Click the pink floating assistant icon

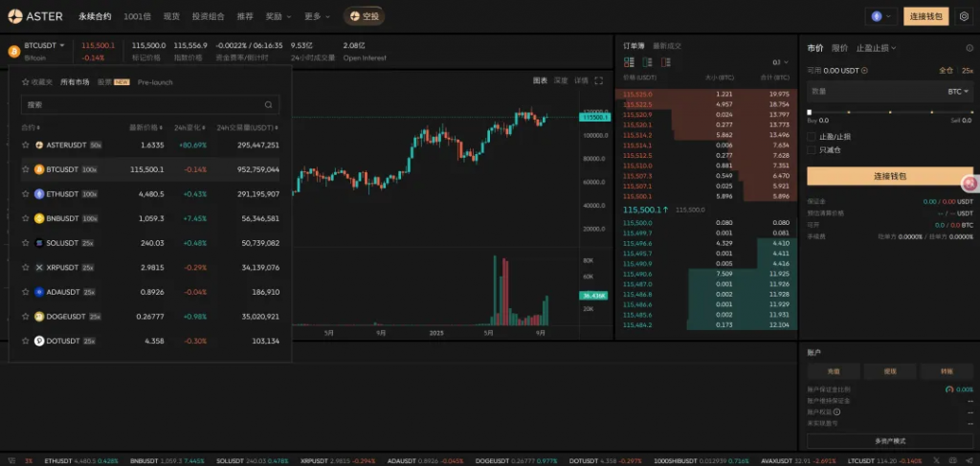pos(969,184)
